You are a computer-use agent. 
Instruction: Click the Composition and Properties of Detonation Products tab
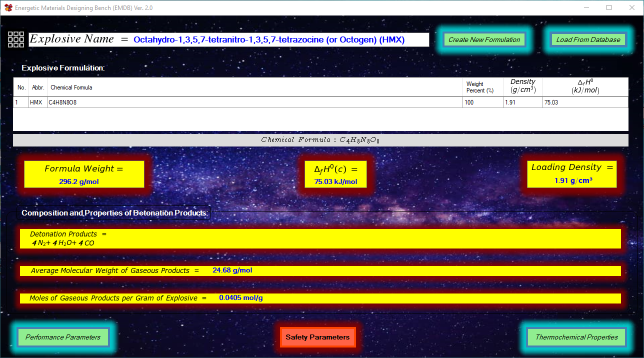click(115, 212)
